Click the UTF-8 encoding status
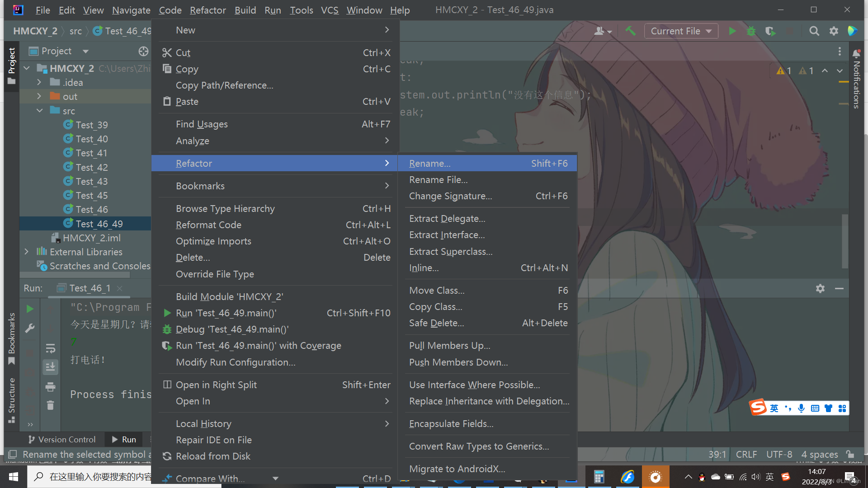 779,454
